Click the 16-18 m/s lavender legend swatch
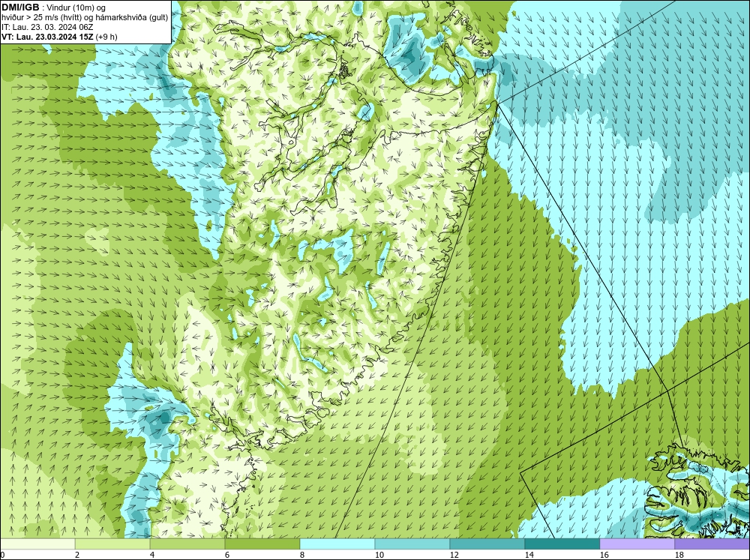 [637, 544]
